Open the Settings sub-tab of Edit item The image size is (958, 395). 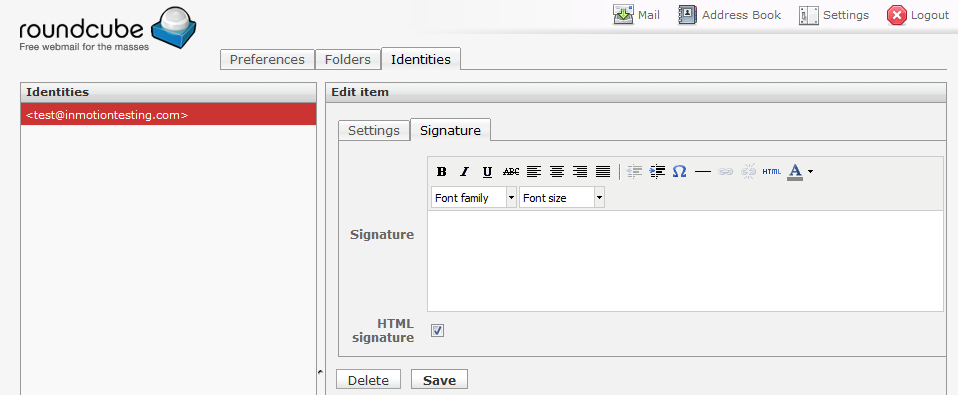point(374,131)
